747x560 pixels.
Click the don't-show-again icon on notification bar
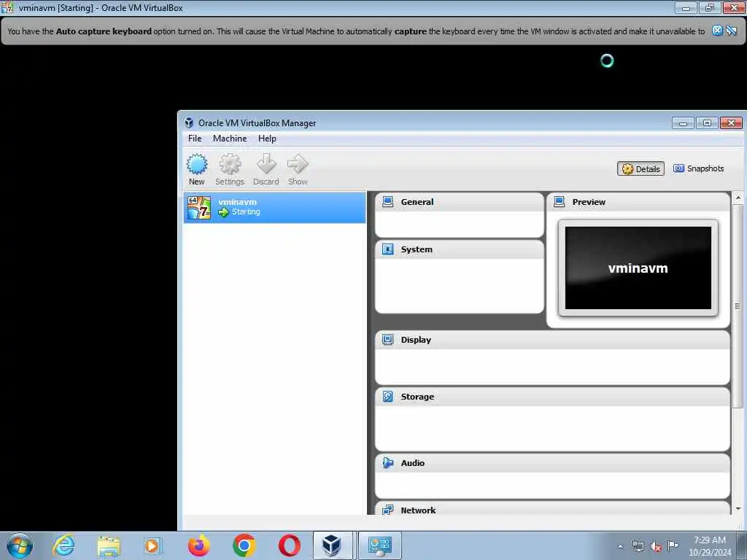[x=731, y=31]
